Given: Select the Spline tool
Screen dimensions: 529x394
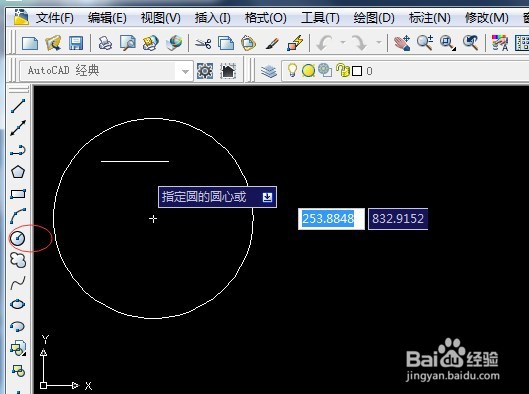Looking at the screenshot, I should click(x=18, y=283).
